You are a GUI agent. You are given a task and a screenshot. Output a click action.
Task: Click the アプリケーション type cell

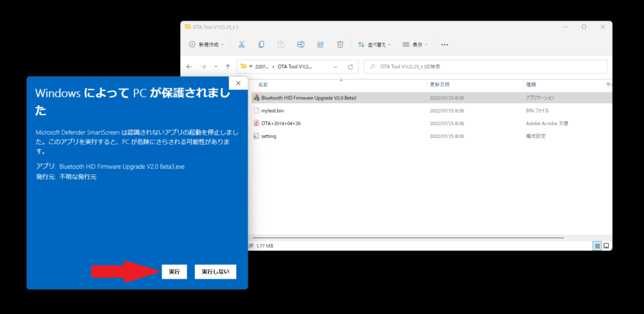click(540, 98)
